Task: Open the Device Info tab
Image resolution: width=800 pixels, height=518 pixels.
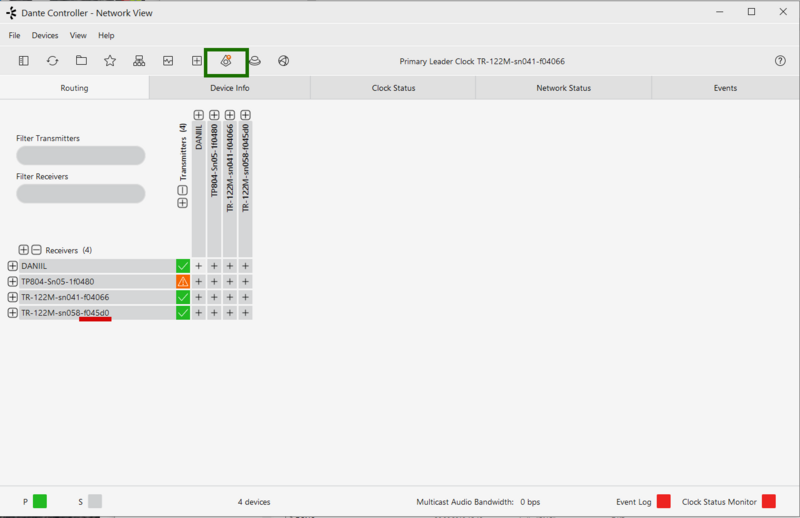Action: pyautogui.click(x=229, y=88)
